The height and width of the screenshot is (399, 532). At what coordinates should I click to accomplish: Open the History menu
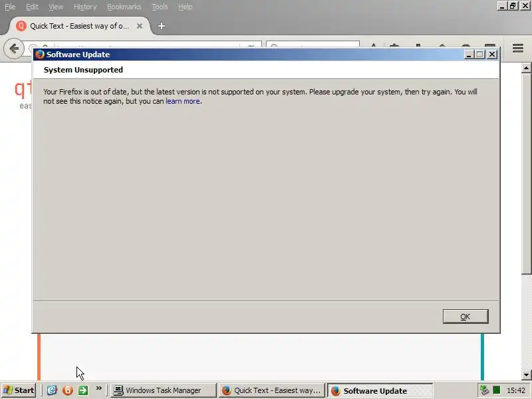pos(85,7)
